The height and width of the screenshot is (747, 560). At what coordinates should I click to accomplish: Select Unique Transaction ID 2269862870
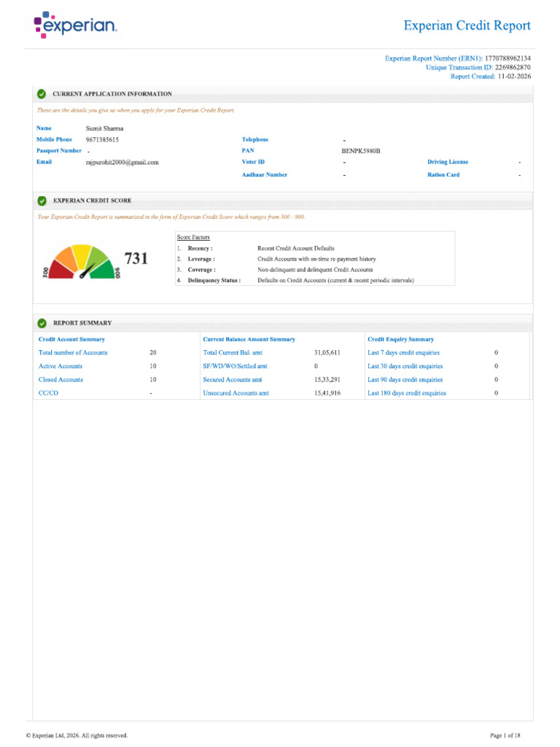pos(513,67)
